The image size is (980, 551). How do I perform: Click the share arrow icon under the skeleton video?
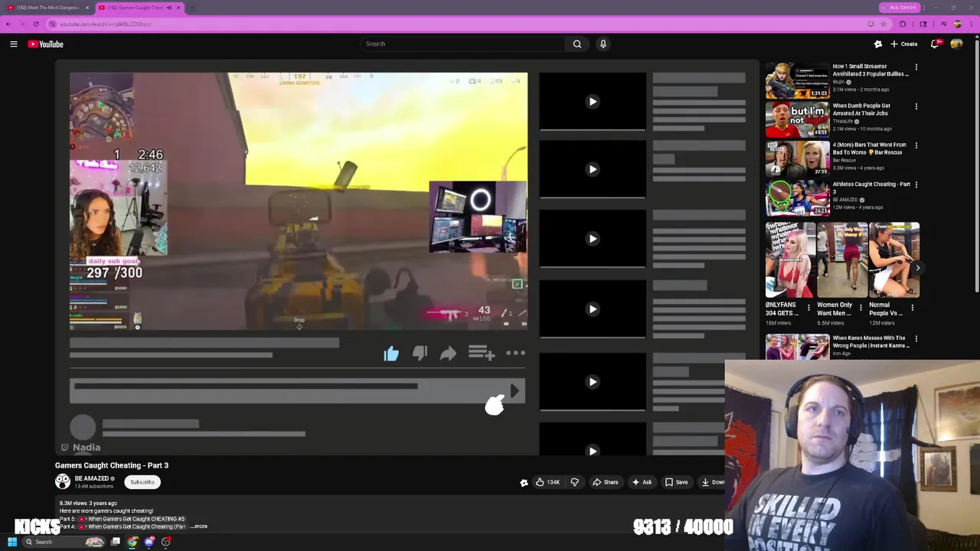(448, 353)
